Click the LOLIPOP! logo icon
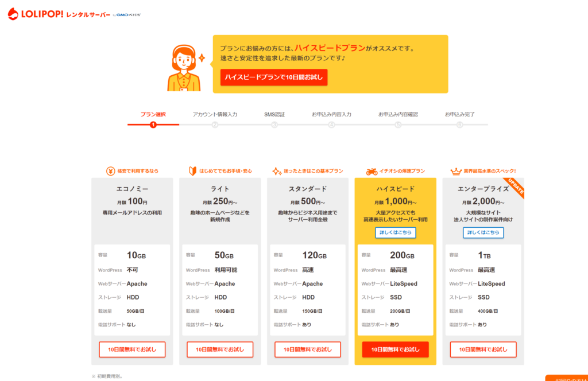Viewport: 588px width, 381px height. (x=13, y=14)
